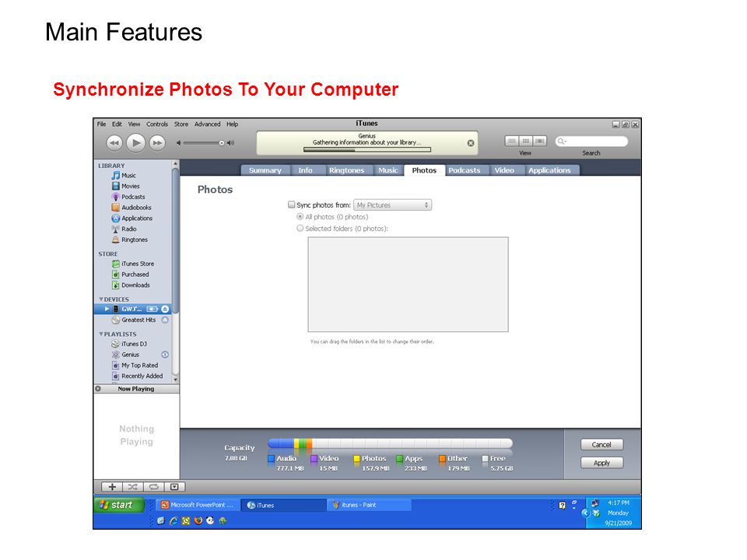
Task: Select Podcasts in the library sidebar
Action: click(133, 197)
